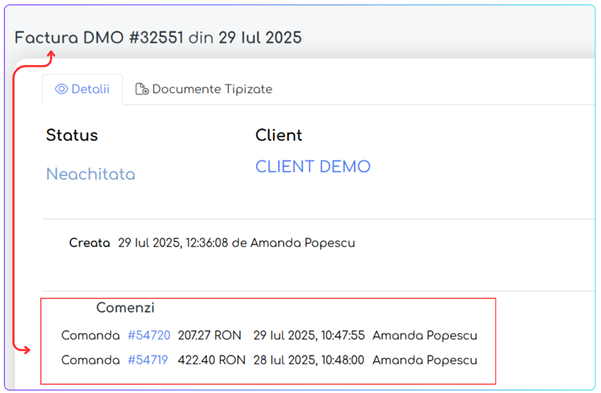The width and height of the screenshot is (601, 393).
Task: Open order #54720 link
Action: click(149, 335)
